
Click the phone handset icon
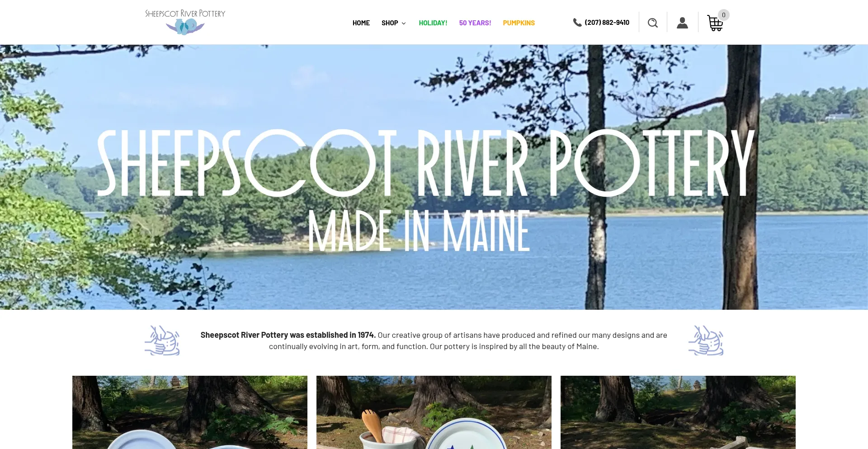pos(577,22)
